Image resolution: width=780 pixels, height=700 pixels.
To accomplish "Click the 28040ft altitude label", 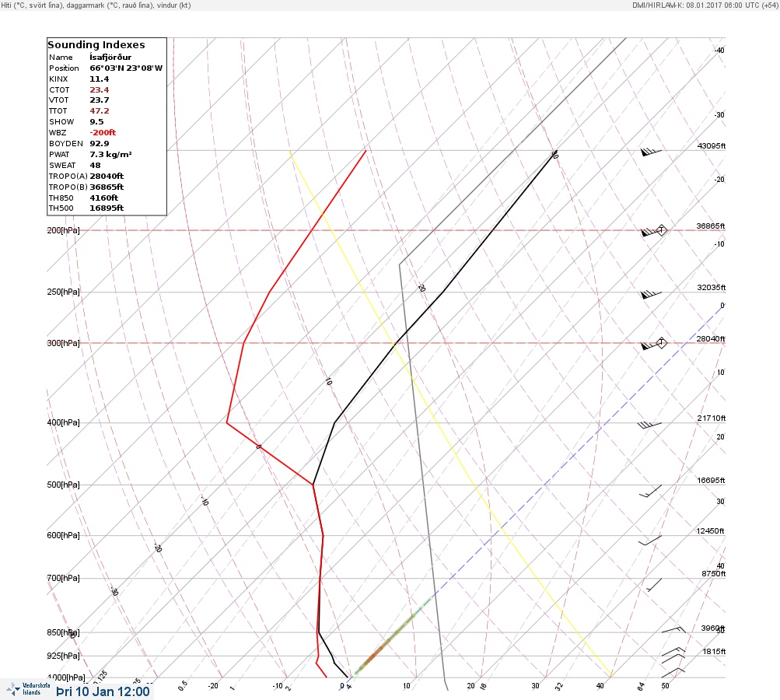I will (x=711, y=339).
